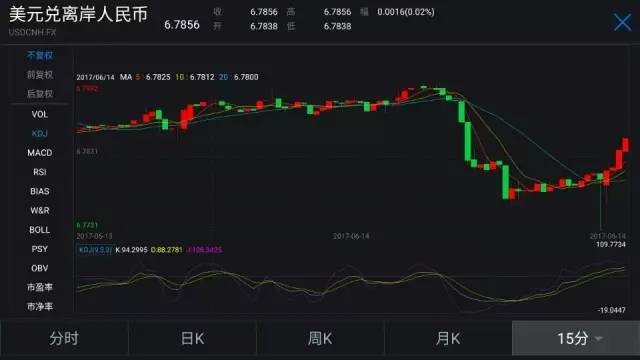This screenshot has width=640, height=360.
Task: Switch to the 日K tab
Action: coord(192,338)
